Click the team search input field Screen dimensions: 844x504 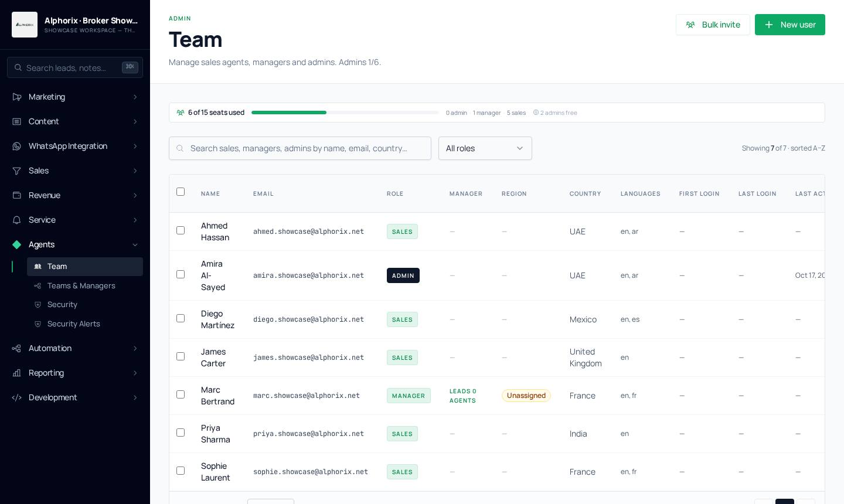click(x=300, y=148)
